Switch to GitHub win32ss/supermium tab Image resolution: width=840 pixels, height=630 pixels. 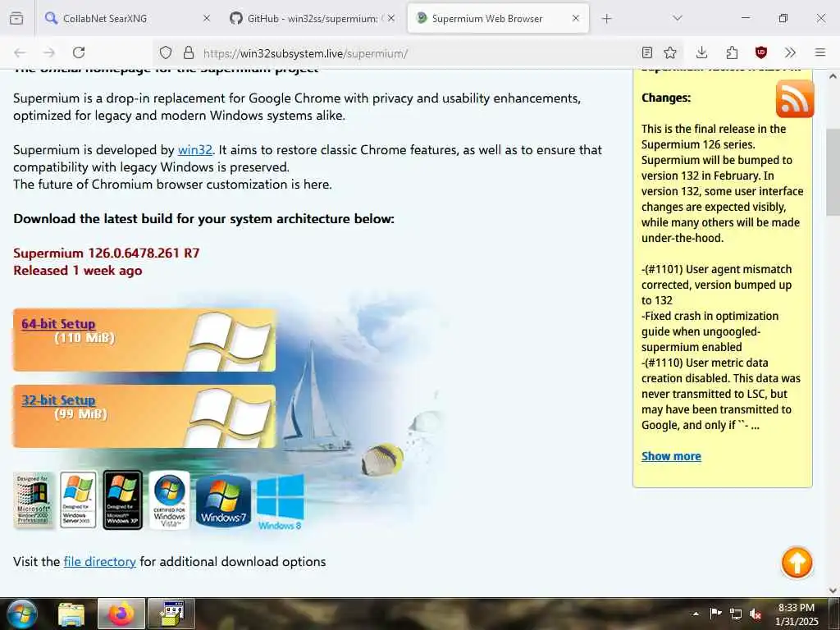pos(313,18)
